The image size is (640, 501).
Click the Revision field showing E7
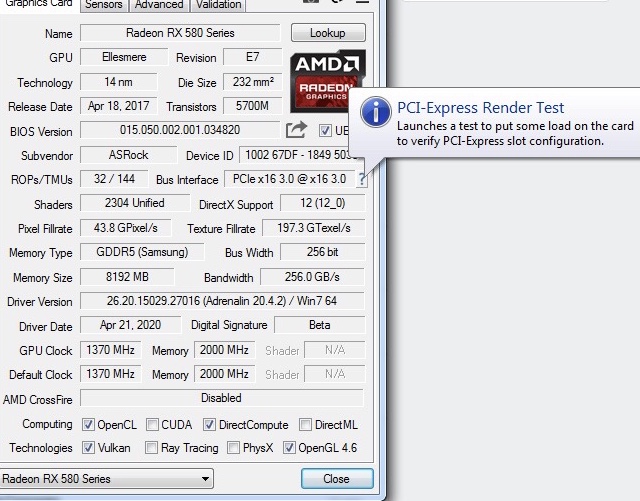[x=253, y=57]
